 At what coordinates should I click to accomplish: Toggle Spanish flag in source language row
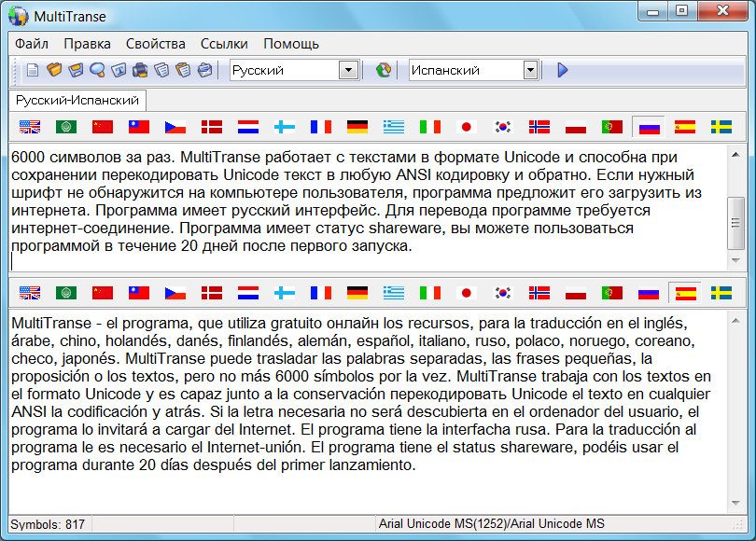685,127
